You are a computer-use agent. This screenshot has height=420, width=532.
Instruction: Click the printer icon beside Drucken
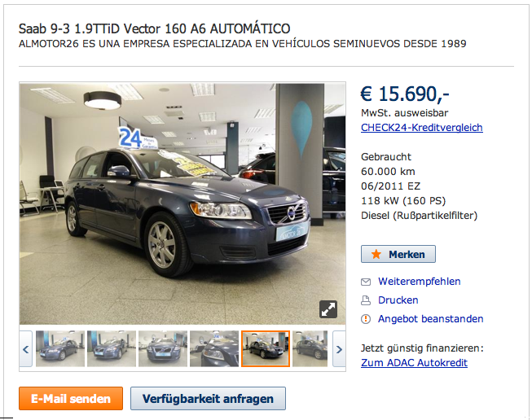pos(366,300)
